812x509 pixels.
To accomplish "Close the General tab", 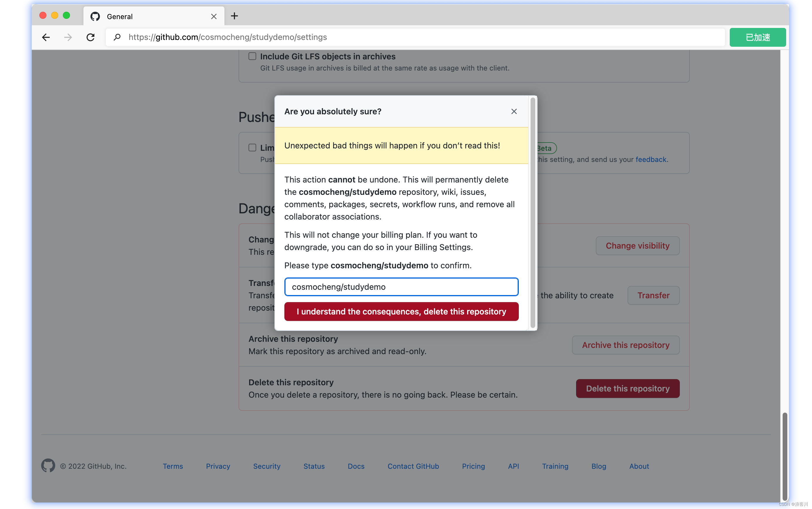I will point(214,16).
